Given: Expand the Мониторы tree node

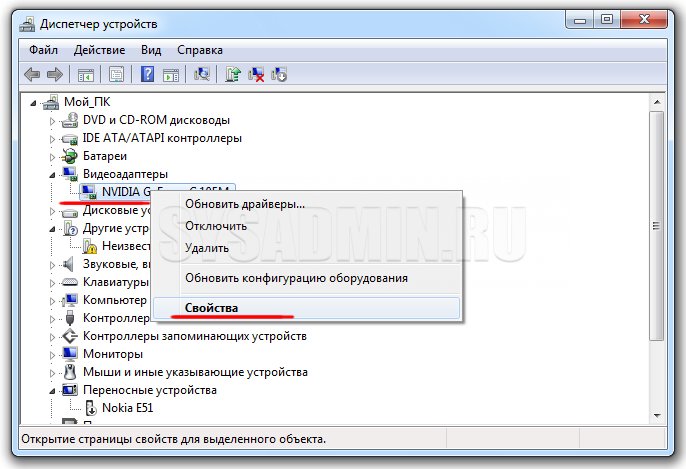Looking at the screenshot, I should (x=53, y=354).
